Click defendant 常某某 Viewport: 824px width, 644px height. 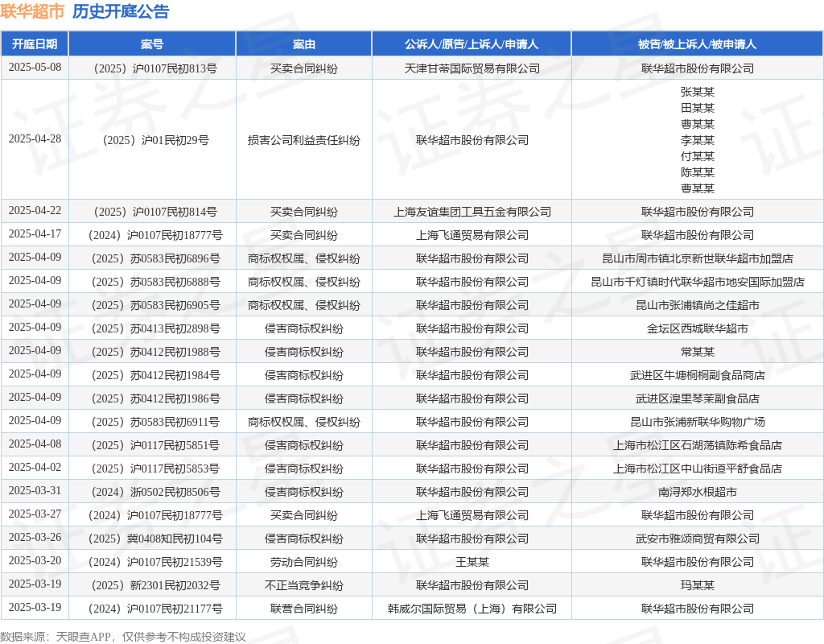click(698, 352)
